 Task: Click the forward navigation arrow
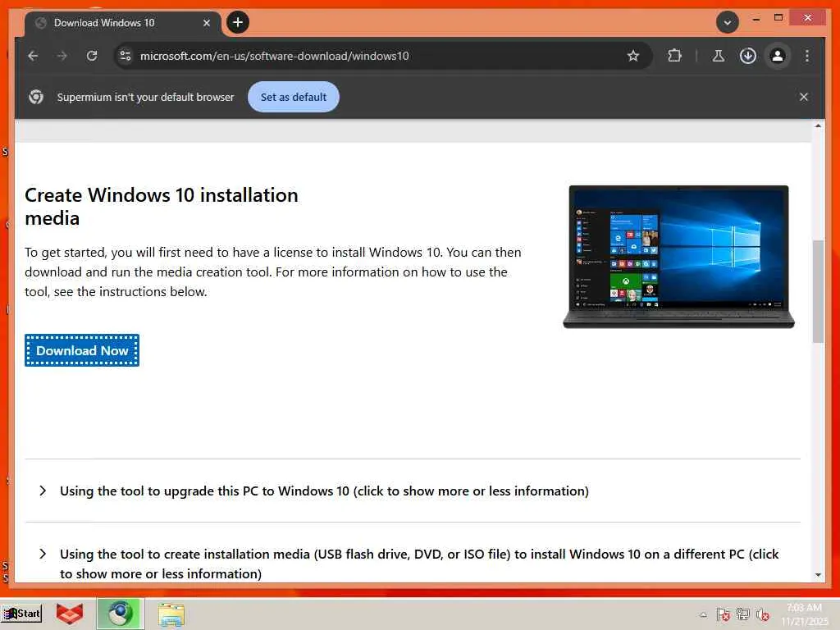[62, 56]
